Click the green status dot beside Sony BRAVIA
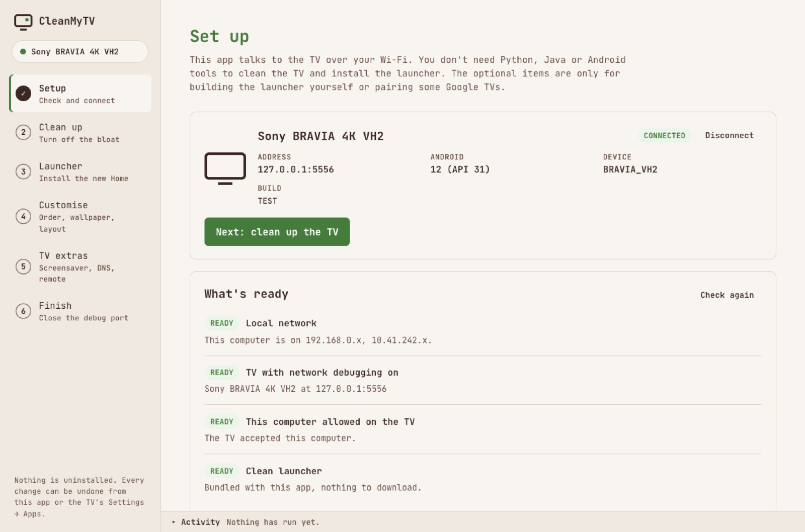 click(23, 51)
